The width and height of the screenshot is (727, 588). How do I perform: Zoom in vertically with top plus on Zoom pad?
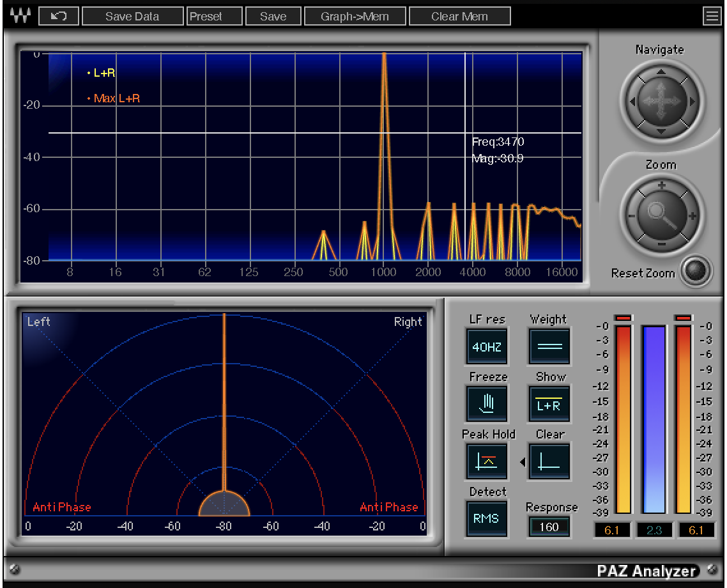point(662,185)
